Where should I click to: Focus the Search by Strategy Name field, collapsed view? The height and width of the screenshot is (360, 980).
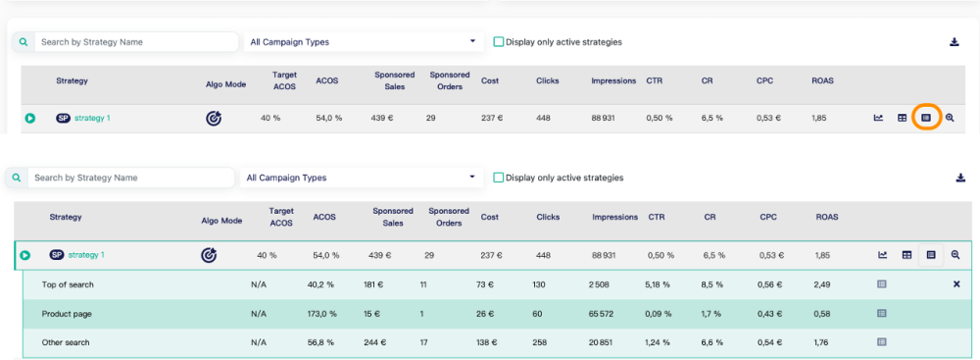point(136,42)
